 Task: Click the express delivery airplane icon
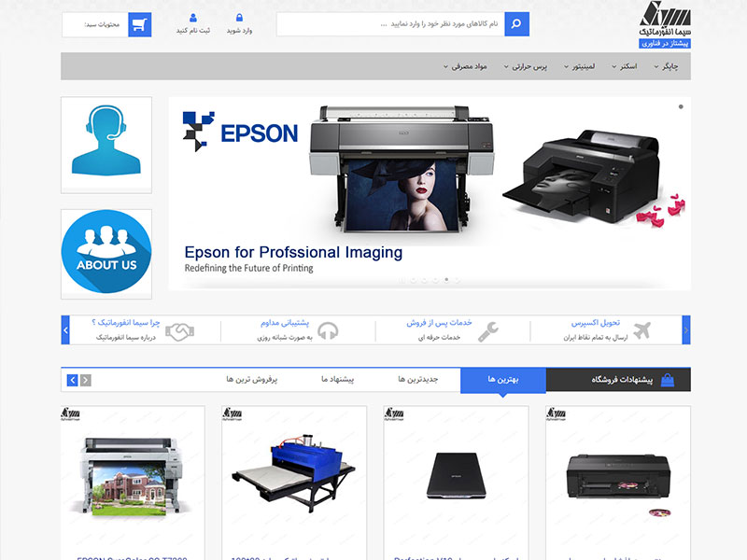641,329
